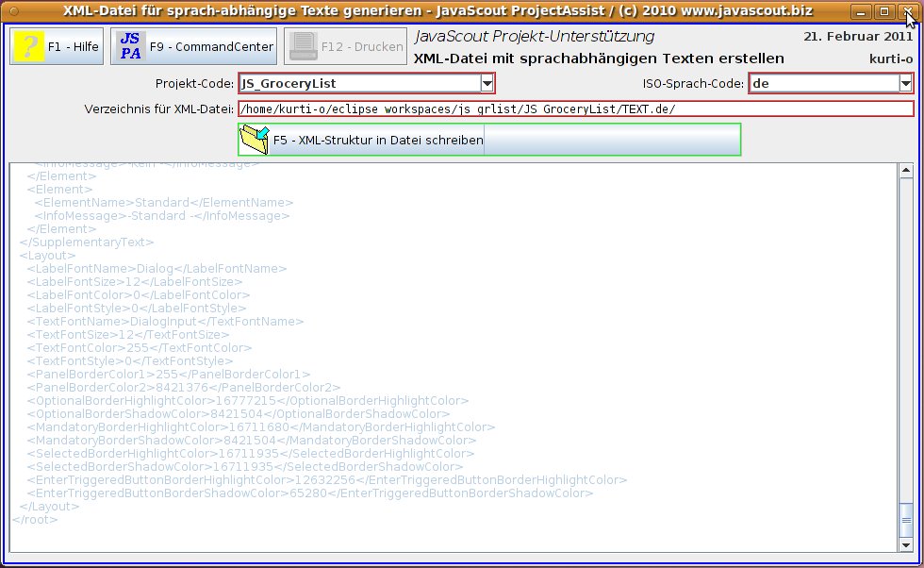Write XML structure to file with F5 label
924x568 pixels.
tap(378, 140)
